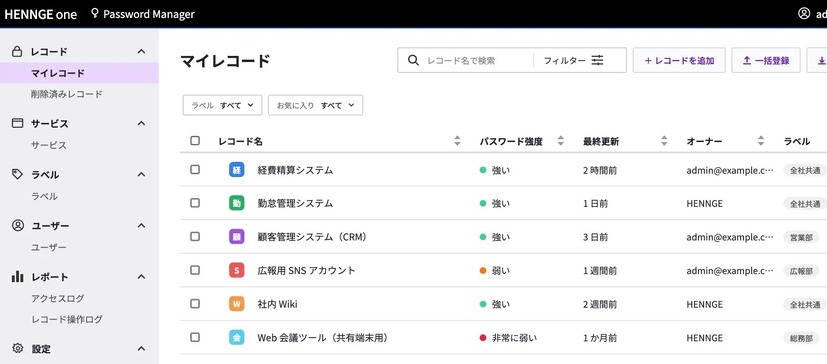Click the filter sliders icon
827x364 pixels.
(597, 60)
